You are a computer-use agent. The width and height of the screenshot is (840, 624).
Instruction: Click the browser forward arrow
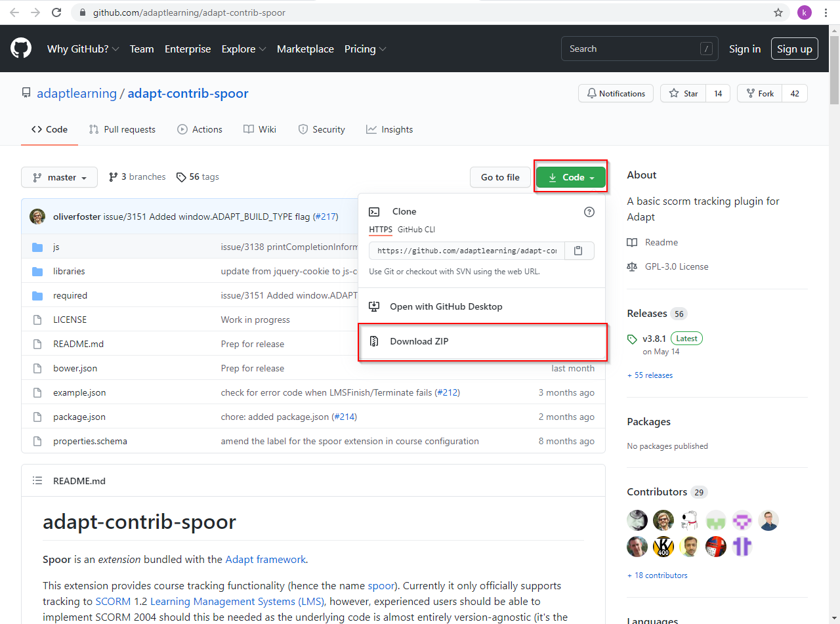click(35, 12)
